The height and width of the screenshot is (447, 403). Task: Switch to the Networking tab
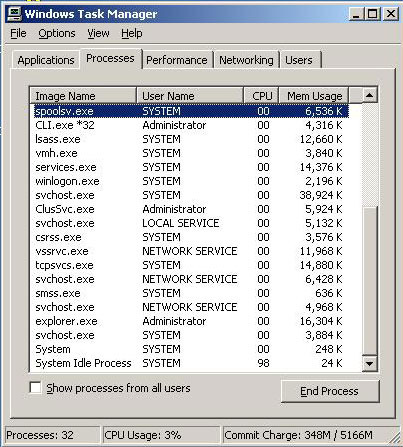246,60
